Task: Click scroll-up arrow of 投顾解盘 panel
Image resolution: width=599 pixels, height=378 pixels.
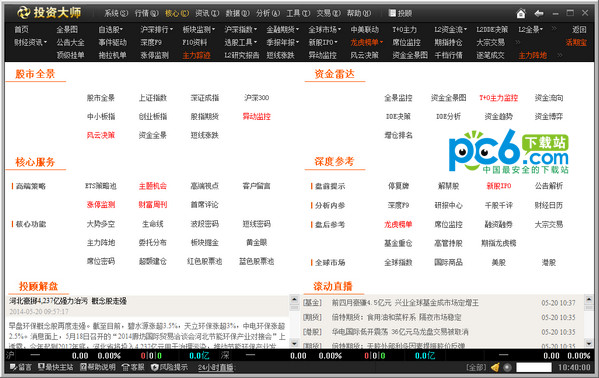Action: [x=294, y=299]
